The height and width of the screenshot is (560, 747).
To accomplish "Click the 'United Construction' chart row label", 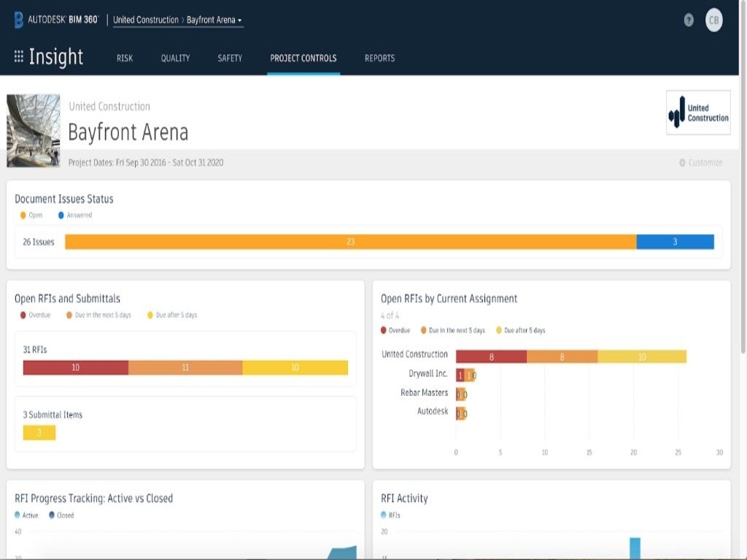I will (x=414, y=354).
